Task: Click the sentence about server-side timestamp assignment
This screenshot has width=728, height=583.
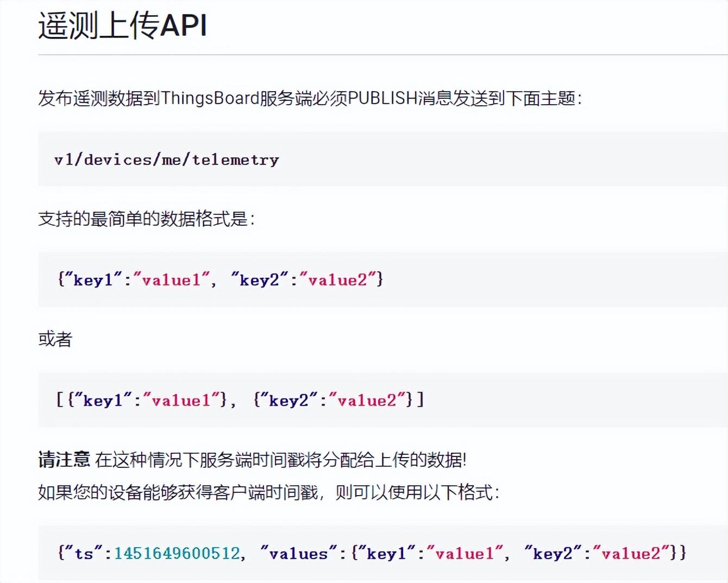Action: 280,460
